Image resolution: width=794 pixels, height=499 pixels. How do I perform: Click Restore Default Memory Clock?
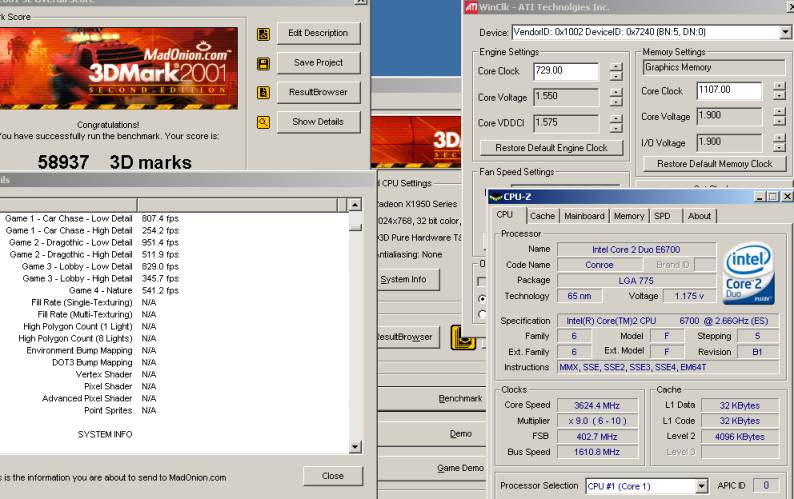[x=714, y=164]
